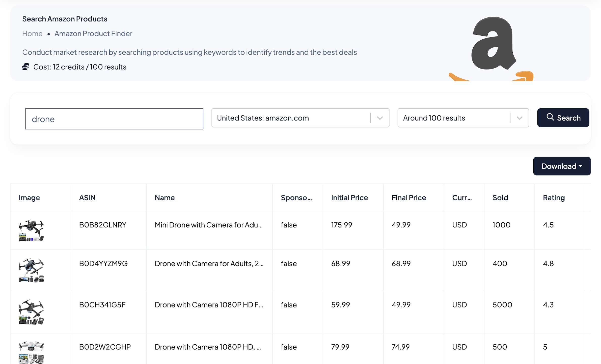Click the ASIN column header
This screenshot has width=601, height=364.
click(87, 197)
